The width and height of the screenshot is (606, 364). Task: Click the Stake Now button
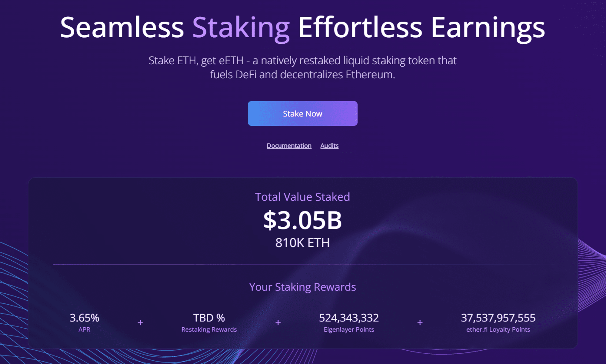pos(302,114)
